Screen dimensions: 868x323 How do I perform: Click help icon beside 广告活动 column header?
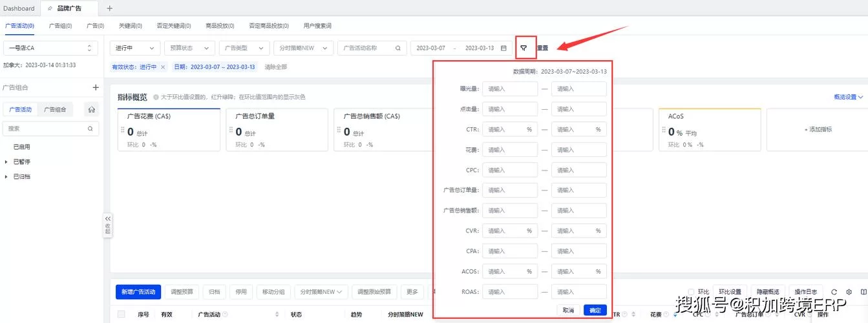[x=225, y=315]
